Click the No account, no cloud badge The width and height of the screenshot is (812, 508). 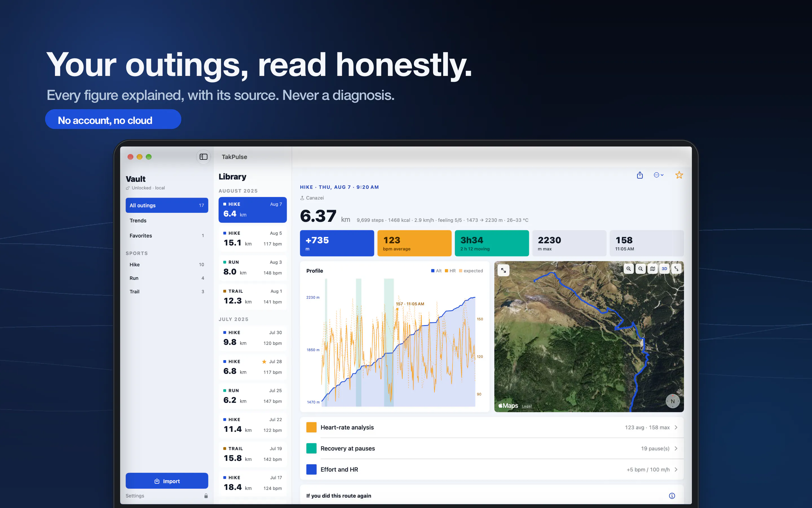click(x=113, y=119)
